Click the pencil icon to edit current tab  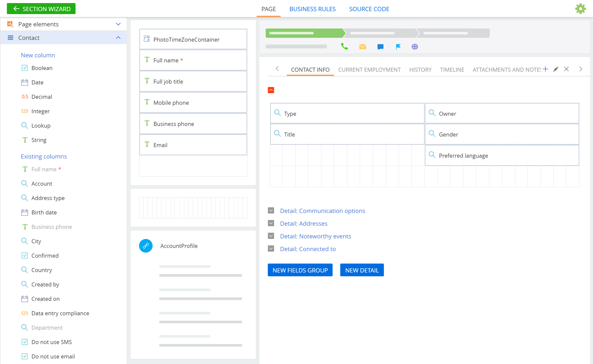click(556, 69)
